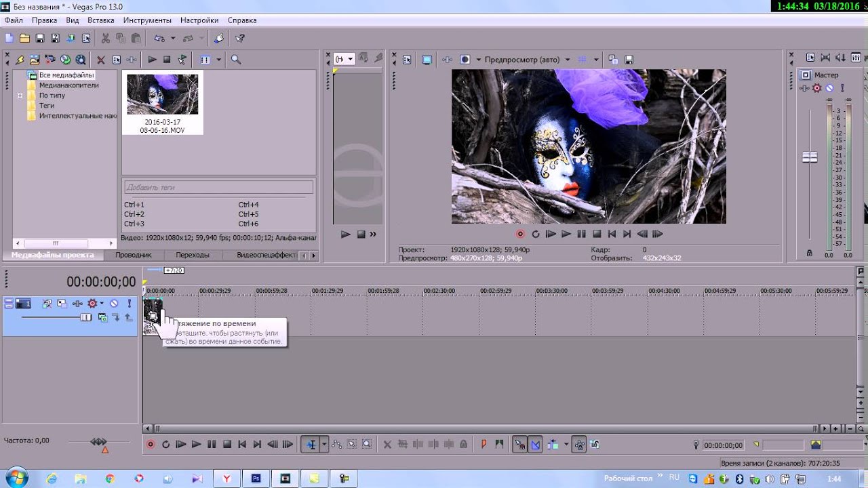Screen dimensions: 868x488
Task: Open split screen view dropdown arrow in preview
Action: 478,60
